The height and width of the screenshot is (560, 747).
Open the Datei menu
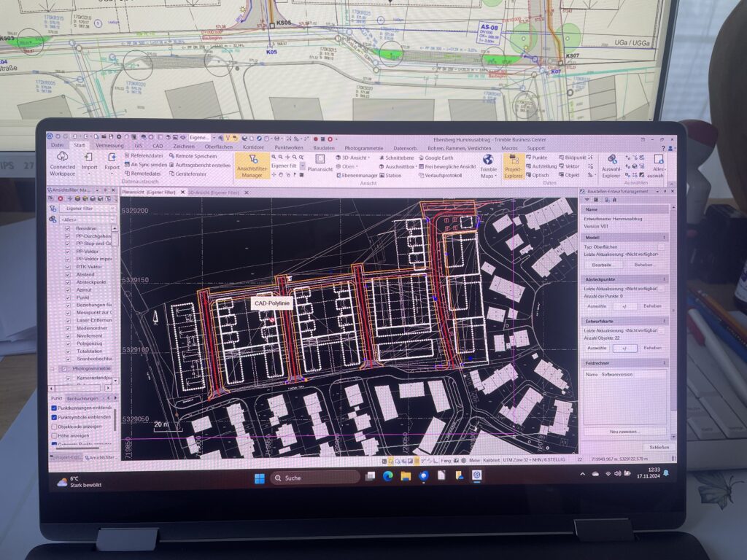pyautogui.click(x=57, y=145)
